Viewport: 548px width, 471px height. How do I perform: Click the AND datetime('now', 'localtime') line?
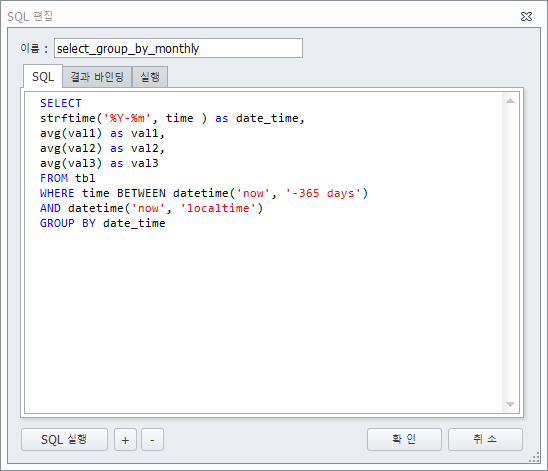point(151,208)
